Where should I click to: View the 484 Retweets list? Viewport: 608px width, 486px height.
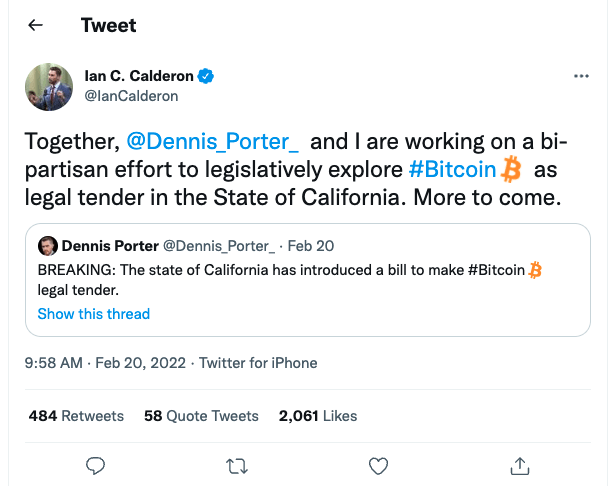coord(76,415)
